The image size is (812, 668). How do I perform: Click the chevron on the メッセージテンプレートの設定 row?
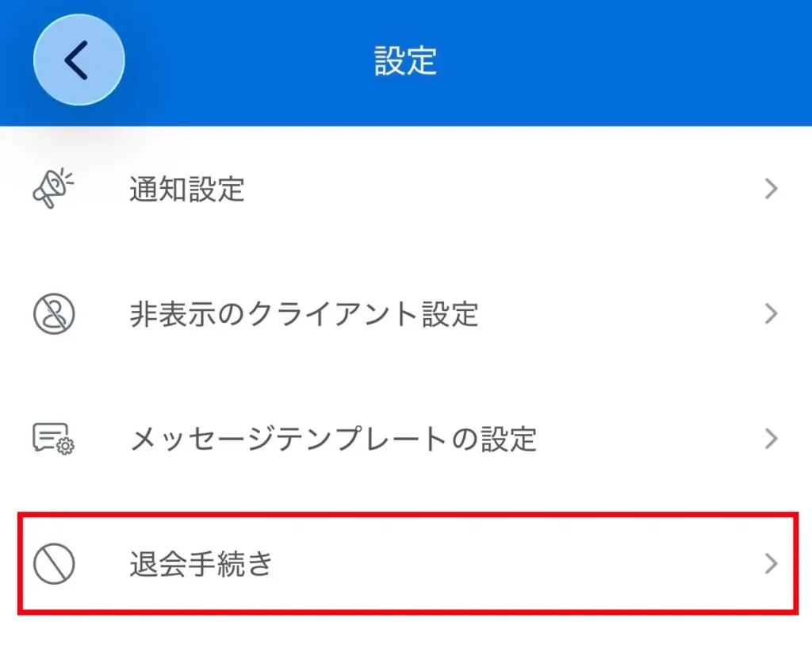tap(770, 440)
